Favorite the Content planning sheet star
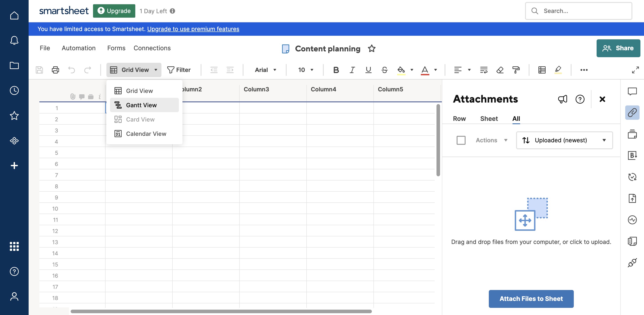The width and height of the screenshot is (644, 315). click(x=371, y=48)
